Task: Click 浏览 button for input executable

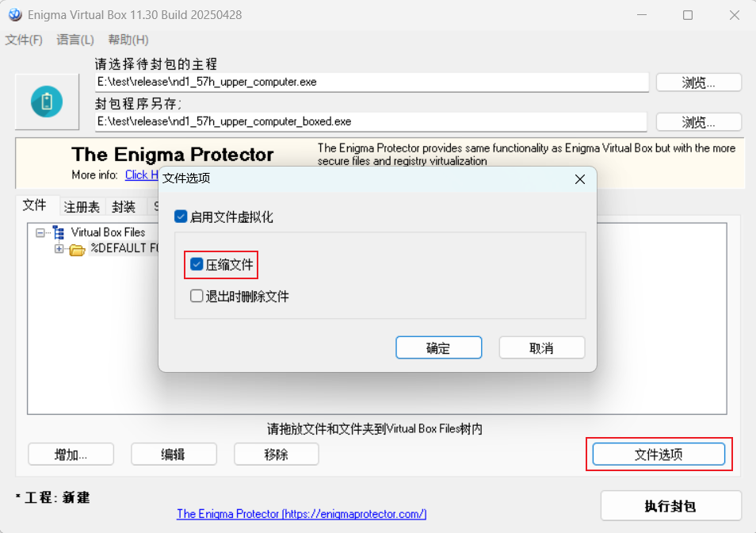Action: point(699,82)
